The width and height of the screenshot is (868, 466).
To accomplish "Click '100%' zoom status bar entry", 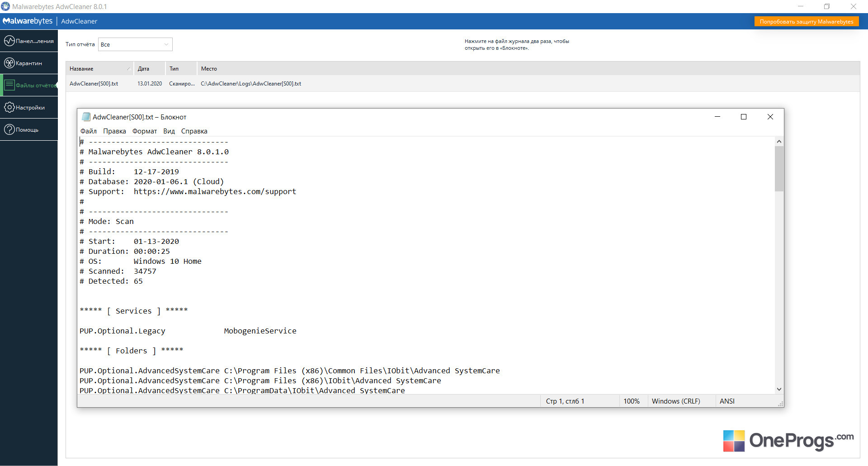I will [x=632, y=401].
